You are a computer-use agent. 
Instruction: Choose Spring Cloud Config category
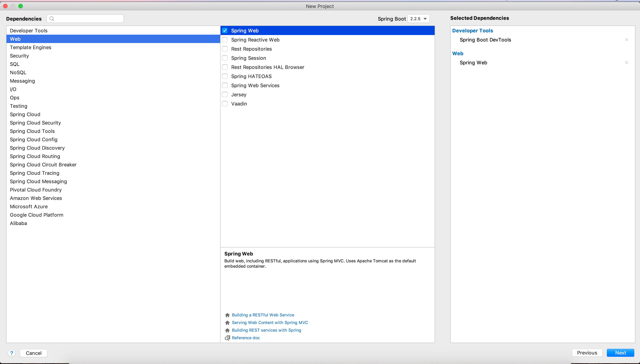click(113, 140)
